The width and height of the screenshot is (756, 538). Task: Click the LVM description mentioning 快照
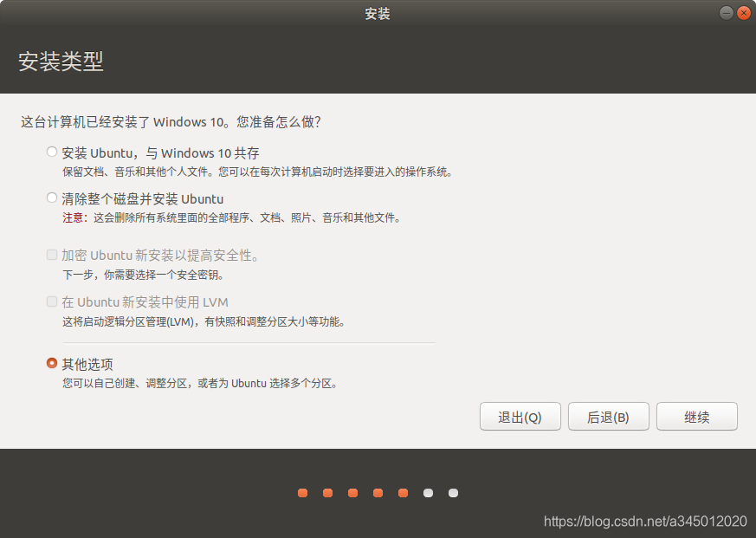(204, 321)
